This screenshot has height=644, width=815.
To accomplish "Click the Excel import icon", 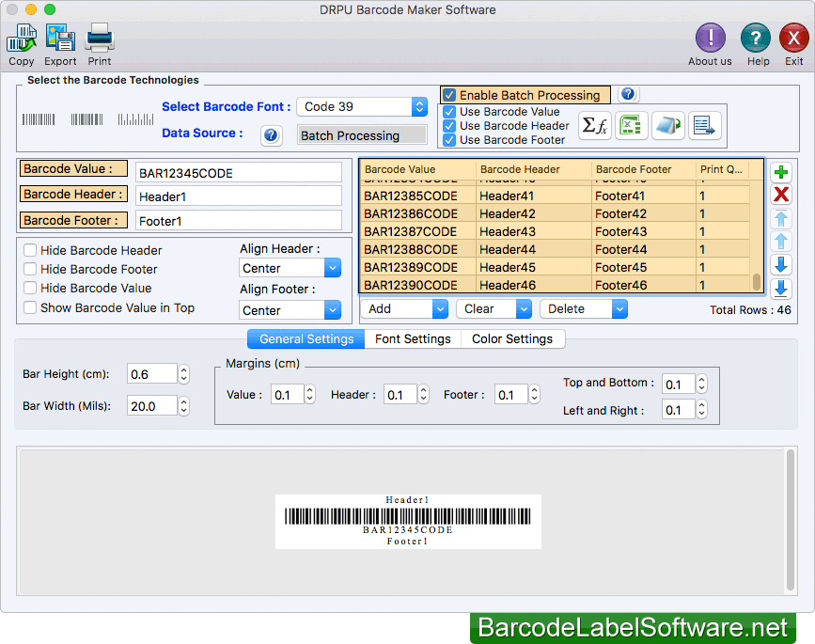I will (631, 125).
